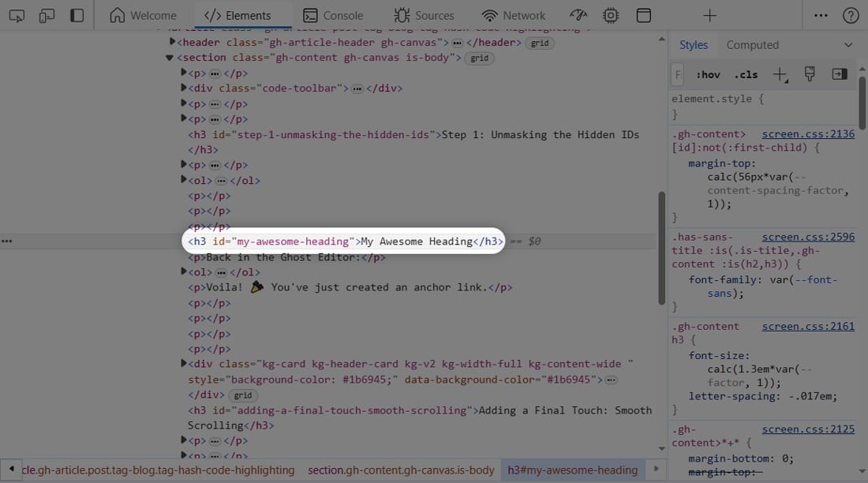The width and height of the screenshot is (868, 483).
Task: Add a new style rule plus icon
Action: pyautogui.click(x=780, y=74)
